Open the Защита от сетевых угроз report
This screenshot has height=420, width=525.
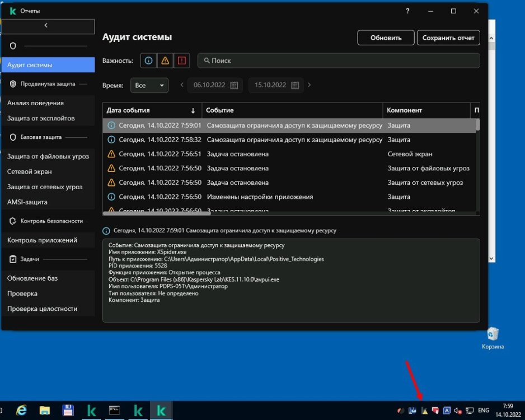click(48, 187)
